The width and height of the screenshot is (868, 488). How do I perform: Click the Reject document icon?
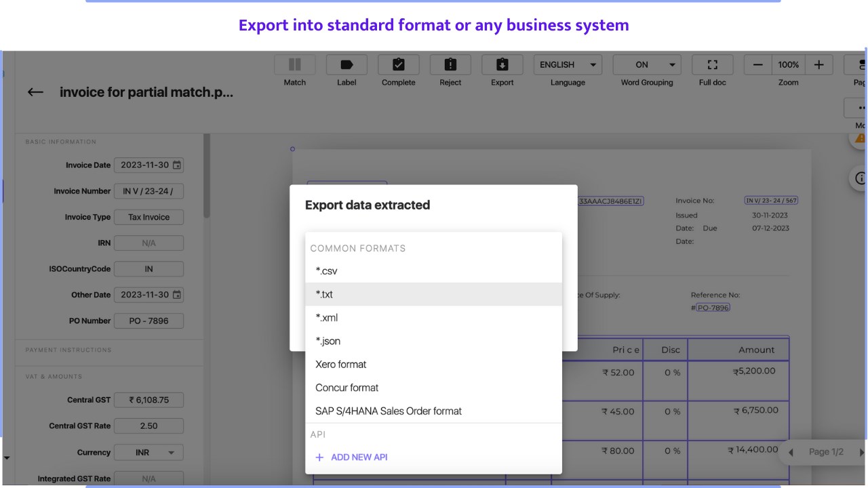tap(450, 64)
